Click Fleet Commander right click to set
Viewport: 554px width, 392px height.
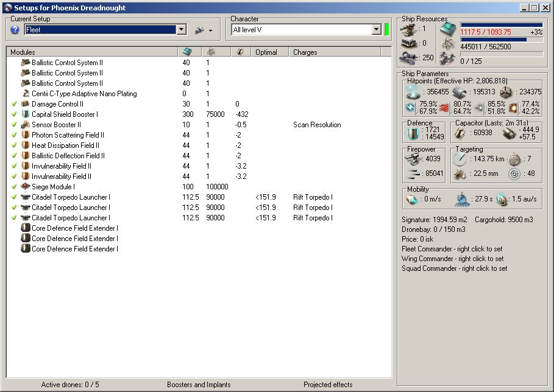[452, 249]
